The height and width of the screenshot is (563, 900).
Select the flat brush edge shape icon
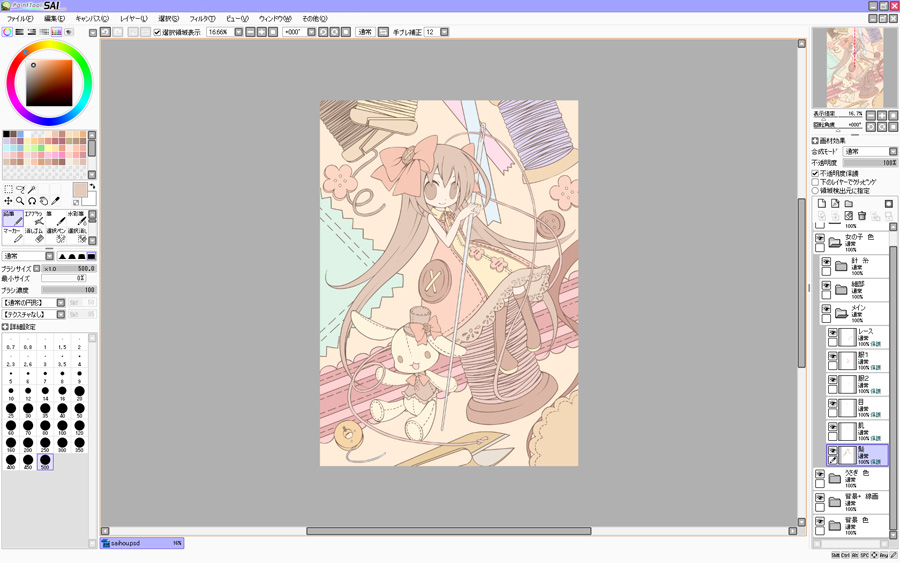click(x=91, y=256)
